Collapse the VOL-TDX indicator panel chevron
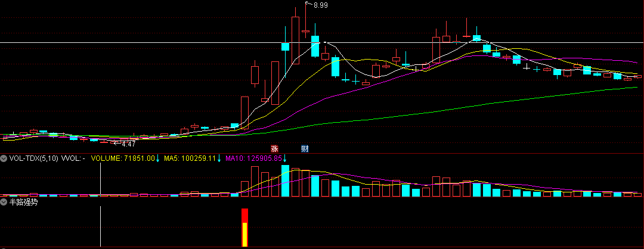The image size is (644, 249). 4,158
